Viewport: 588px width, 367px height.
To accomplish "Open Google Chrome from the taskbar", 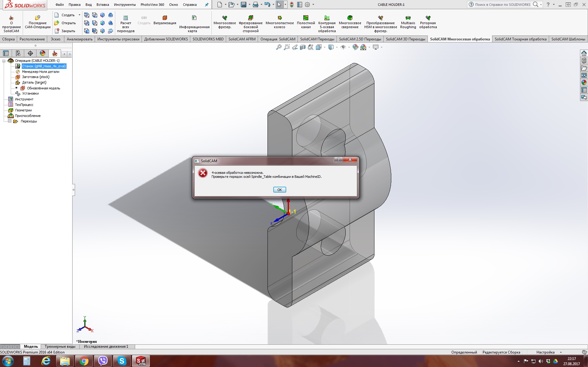I will click(84, 361).
